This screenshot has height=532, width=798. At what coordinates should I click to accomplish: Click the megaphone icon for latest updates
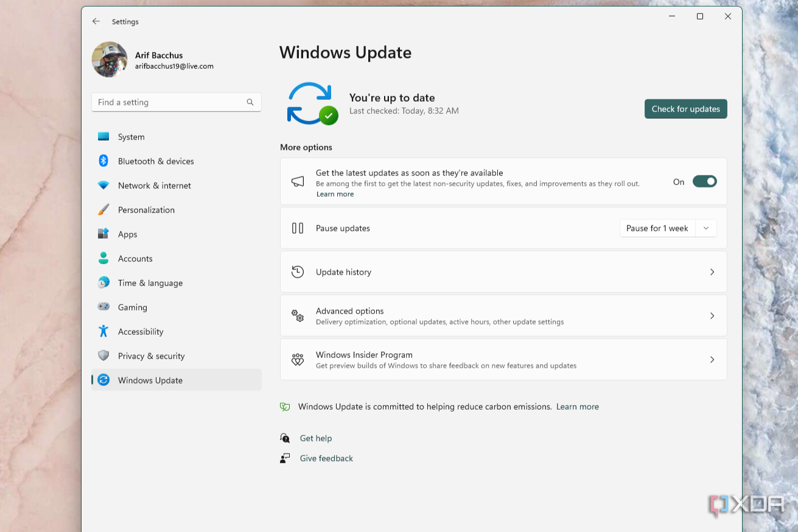click(298, 181)
